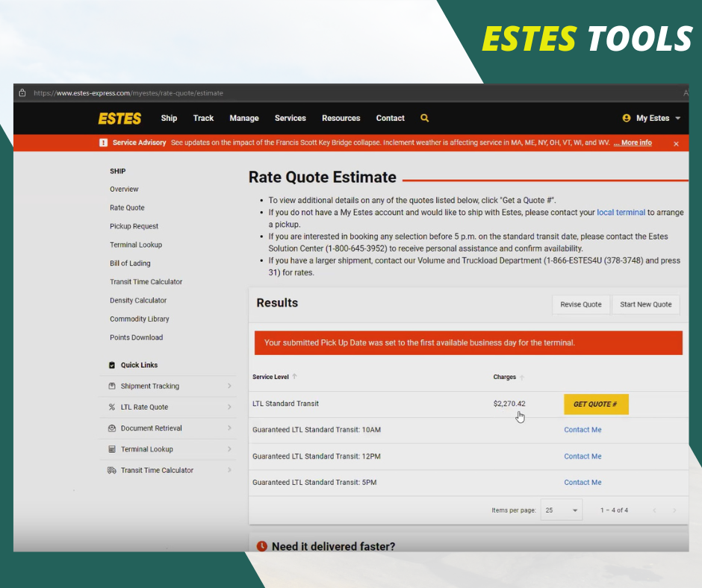
Task: Open the Resources menu
Action: (x=341, y=118)
